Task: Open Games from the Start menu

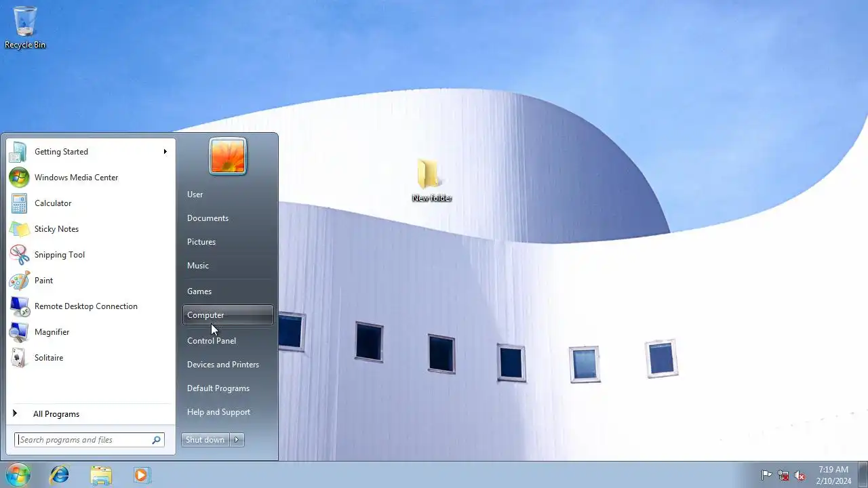Action: tap(229, 291)
